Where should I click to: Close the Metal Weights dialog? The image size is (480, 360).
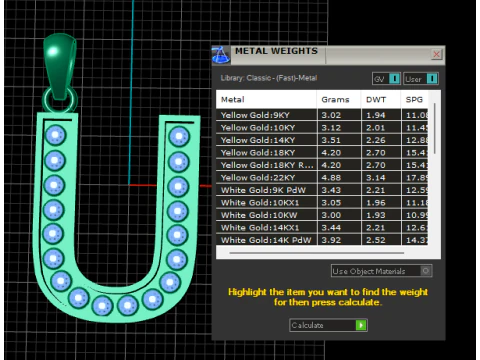click(x=436, y=54)
